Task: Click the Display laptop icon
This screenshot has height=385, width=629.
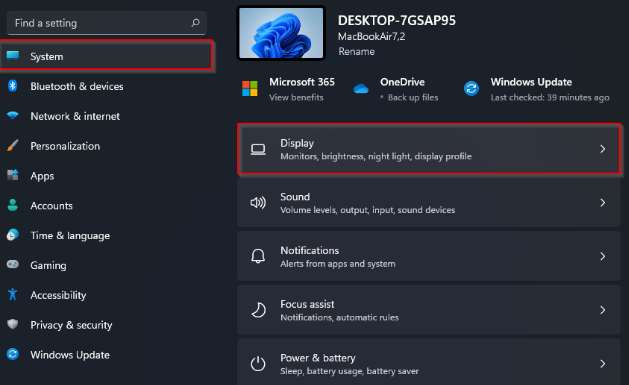Action: coord(258,149)
